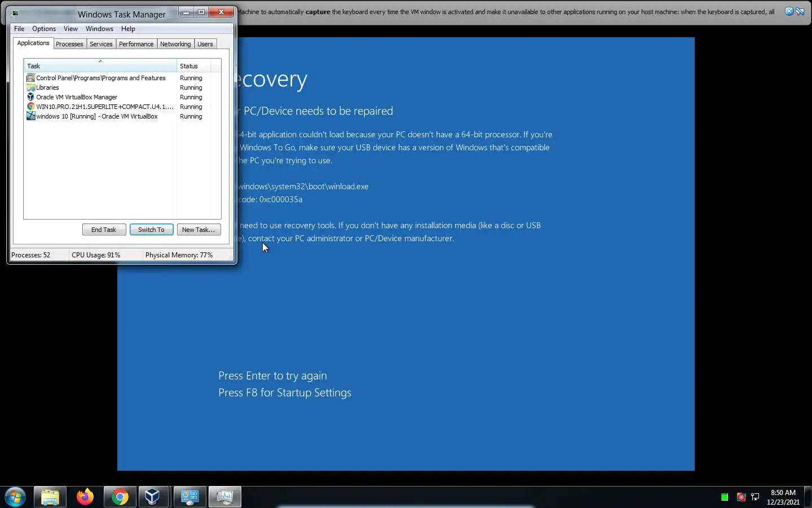812x508 pixels.
Task: Click the Control Panel task row icon
Action: 31,78
